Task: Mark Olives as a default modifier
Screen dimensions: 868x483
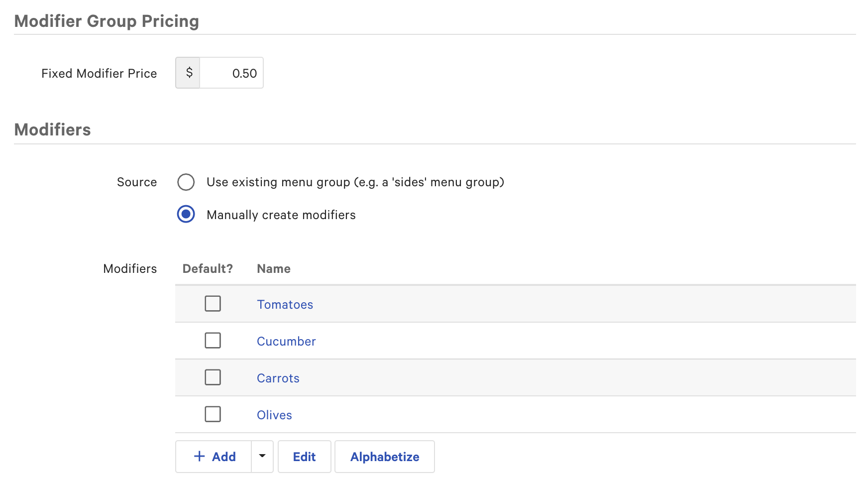Action: pos(213,414)
